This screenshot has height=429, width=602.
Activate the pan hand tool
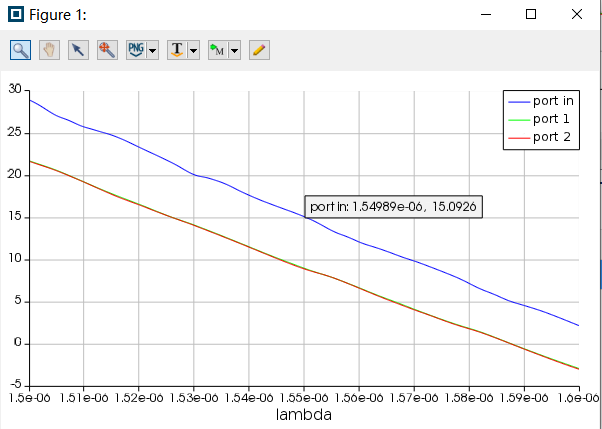tap(50, 50)
